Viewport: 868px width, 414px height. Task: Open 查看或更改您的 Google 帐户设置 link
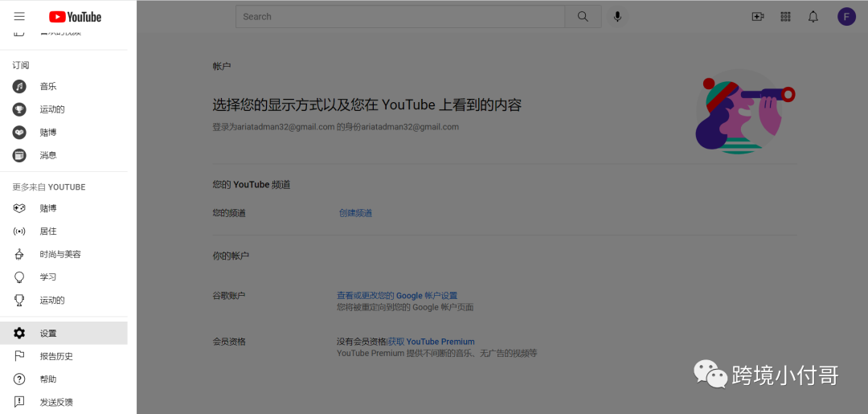point(397,296)
